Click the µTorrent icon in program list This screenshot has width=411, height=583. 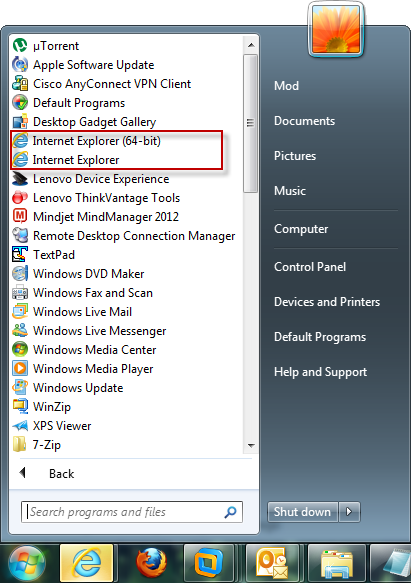coord(20,46)
